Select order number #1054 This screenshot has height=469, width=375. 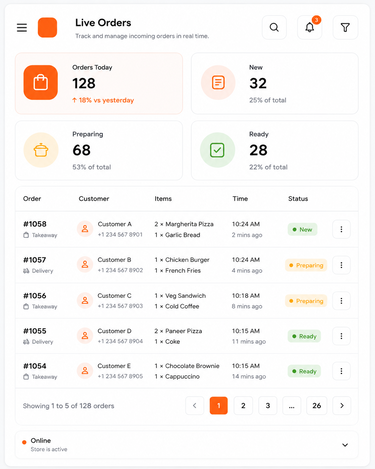(x=35, y=366)
